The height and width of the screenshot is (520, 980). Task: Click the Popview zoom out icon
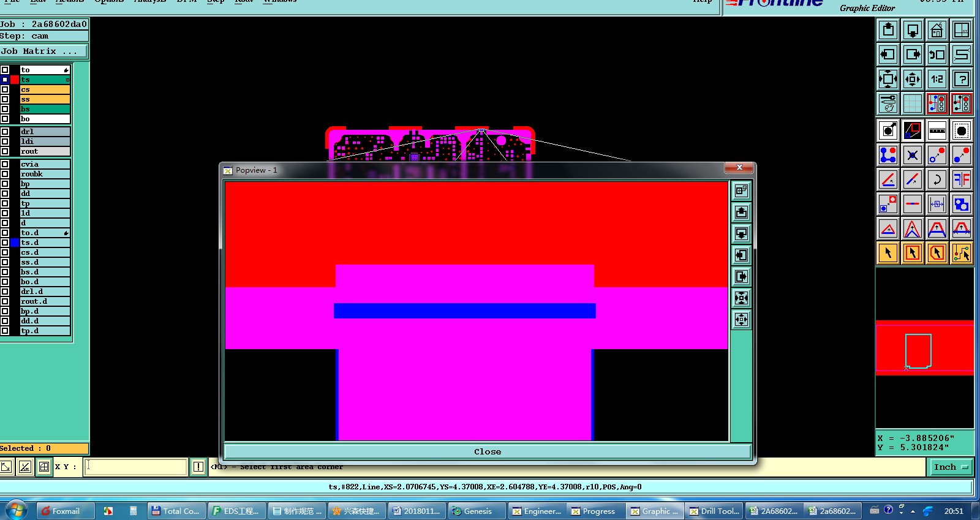741,320
